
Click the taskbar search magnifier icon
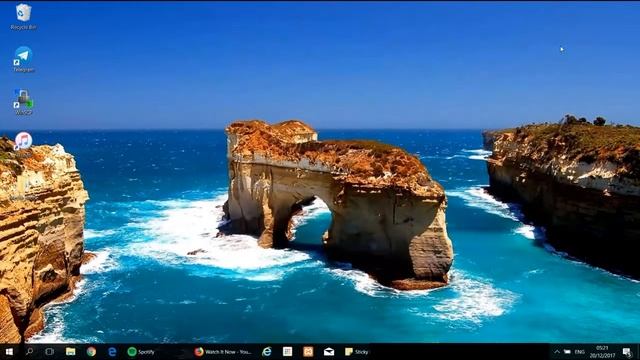29,351
